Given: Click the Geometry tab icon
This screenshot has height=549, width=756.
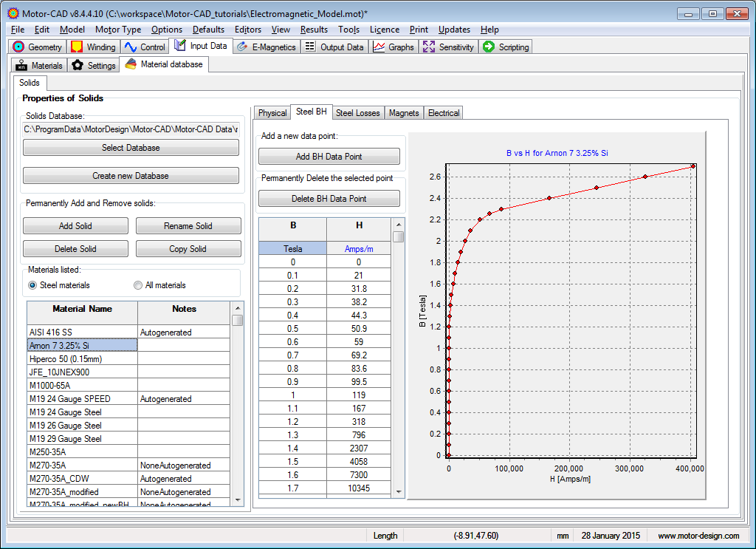Looking at the screenshot, I should [x=19, y=47].
